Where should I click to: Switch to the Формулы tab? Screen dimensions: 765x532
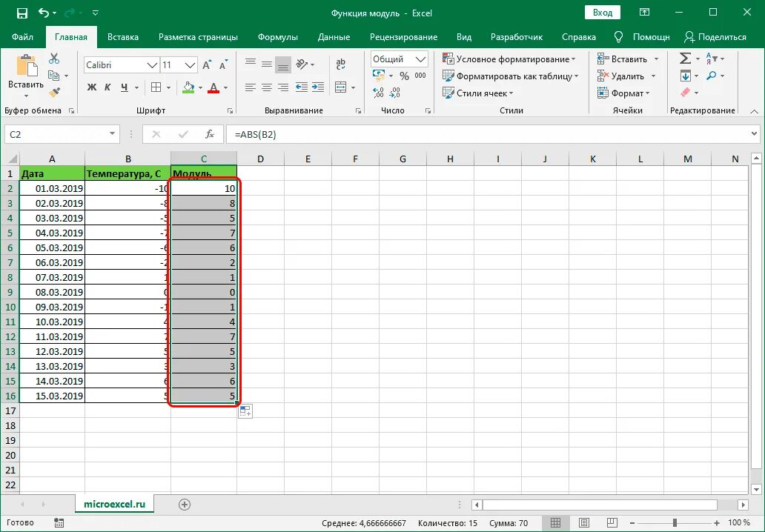point(277,37)
